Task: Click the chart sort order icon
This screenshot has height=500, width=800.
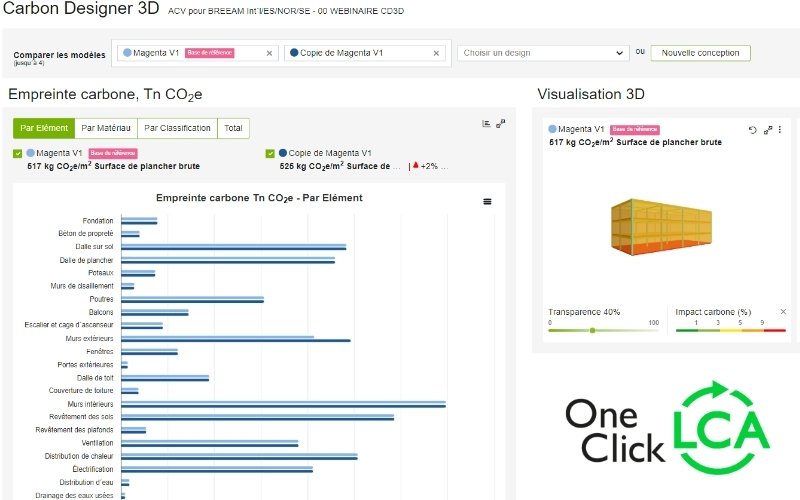Action: click(486, 124)
